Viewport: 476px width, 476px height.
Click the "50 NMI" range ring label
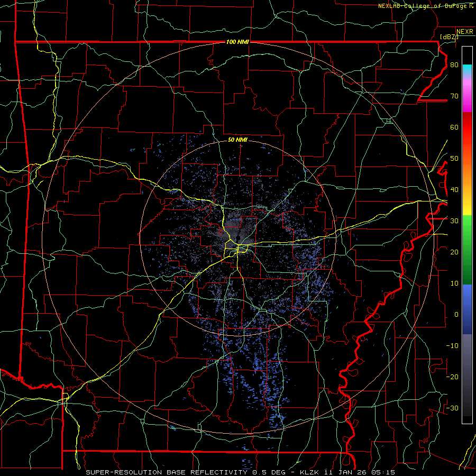(237, 140)
